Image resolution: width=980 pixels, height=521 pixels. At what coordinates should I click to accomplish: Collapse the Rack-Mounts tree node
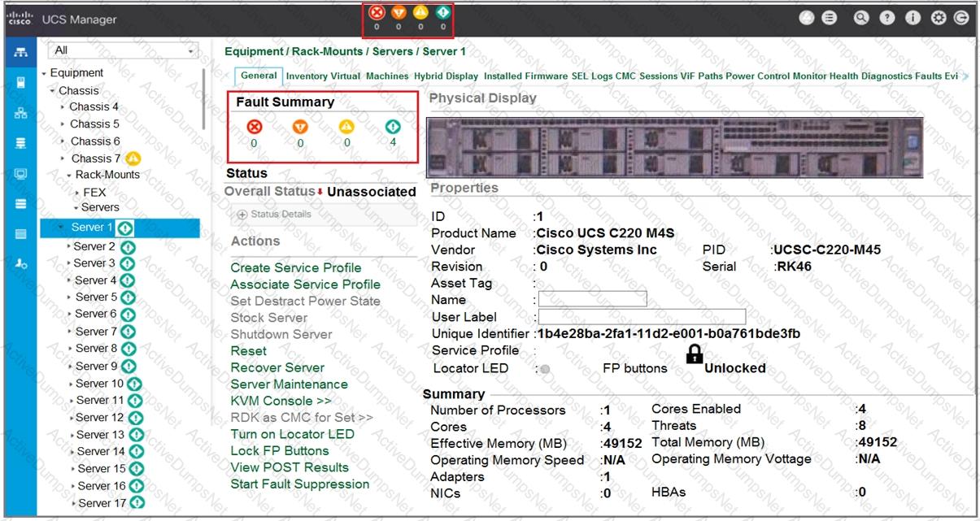point(69,175)
